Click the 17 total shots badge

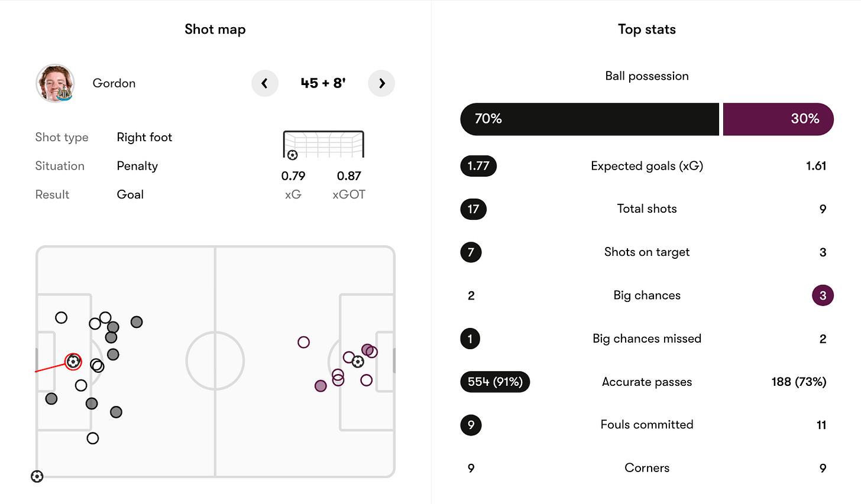473,209
